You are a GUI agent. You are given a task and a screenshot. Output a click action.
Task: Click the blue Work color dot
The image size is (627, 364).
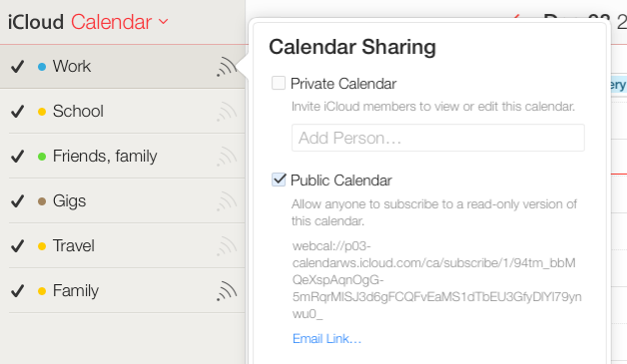click(x=42, y=67)
